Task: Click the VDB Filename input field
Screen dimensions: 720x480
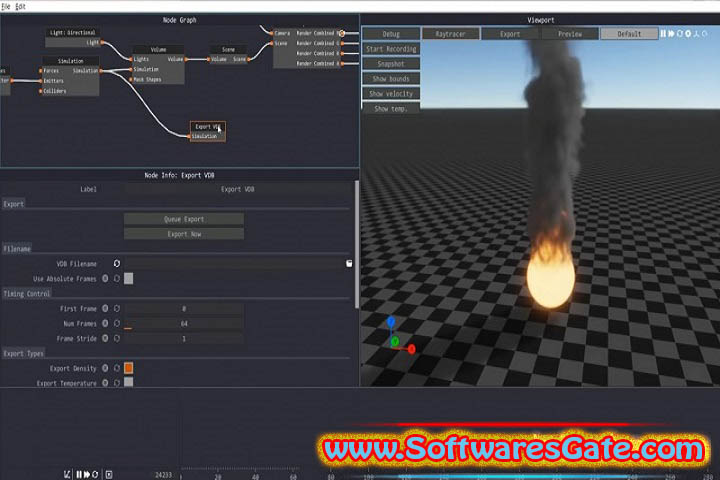Action: tap(234, 263)
